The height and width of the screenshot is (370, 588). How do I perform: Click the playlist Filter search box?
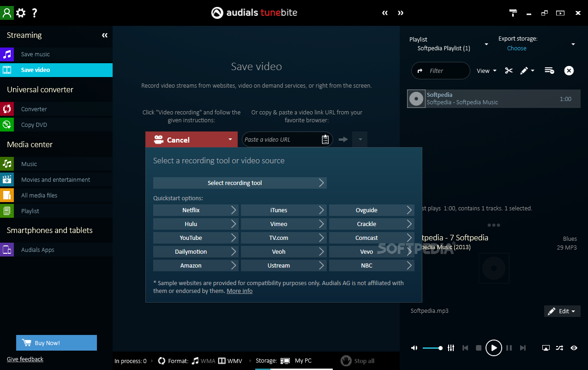(x=441, y=71)
